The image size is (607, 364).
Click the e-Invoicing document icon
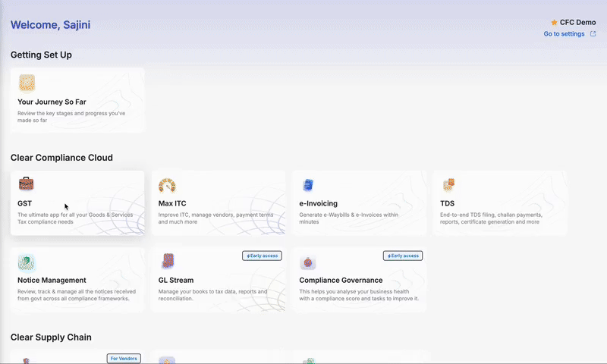click(x=308, y=185)
